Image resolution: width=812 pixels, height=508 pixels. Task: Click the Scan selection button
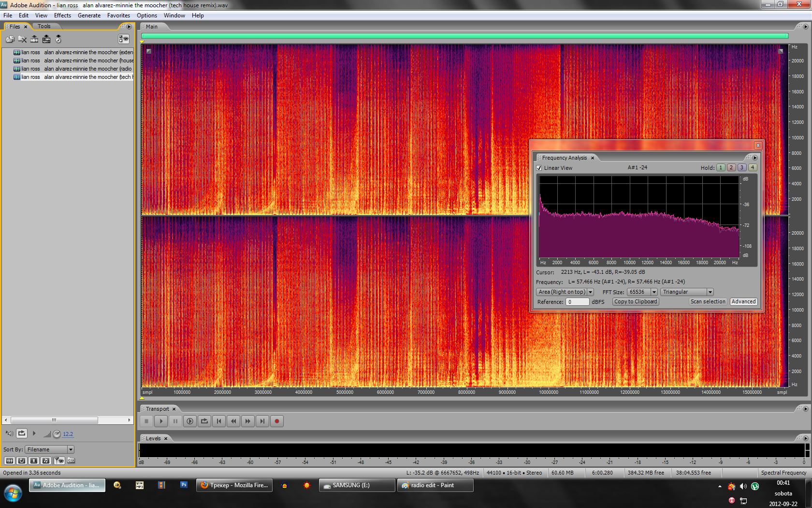coord(708,301)
